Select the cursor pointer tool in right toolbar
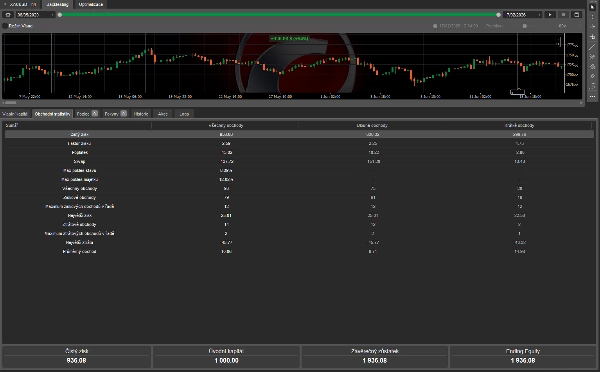Image resolution: width=600 pixels, height=372 pixels. (592, 7)
